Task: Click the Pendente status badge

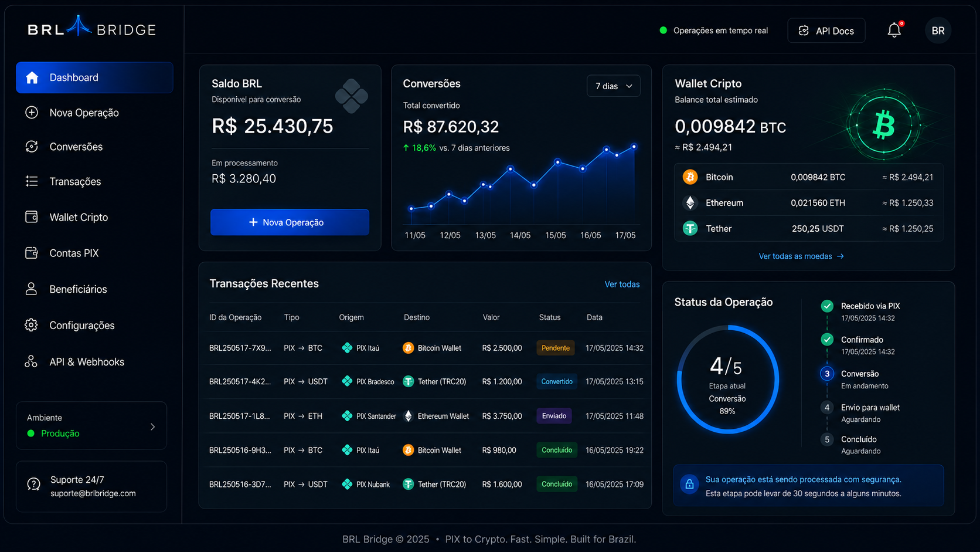Action: [x=556, y=348]
